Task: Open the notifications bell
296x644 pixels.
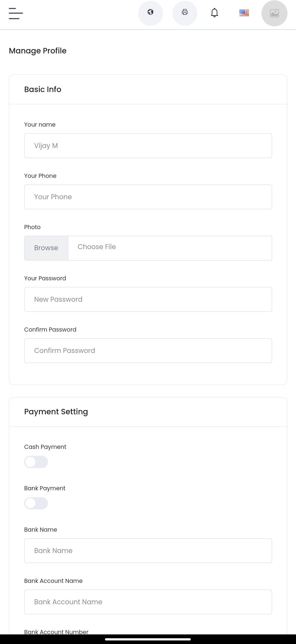Action: (215, 13)
